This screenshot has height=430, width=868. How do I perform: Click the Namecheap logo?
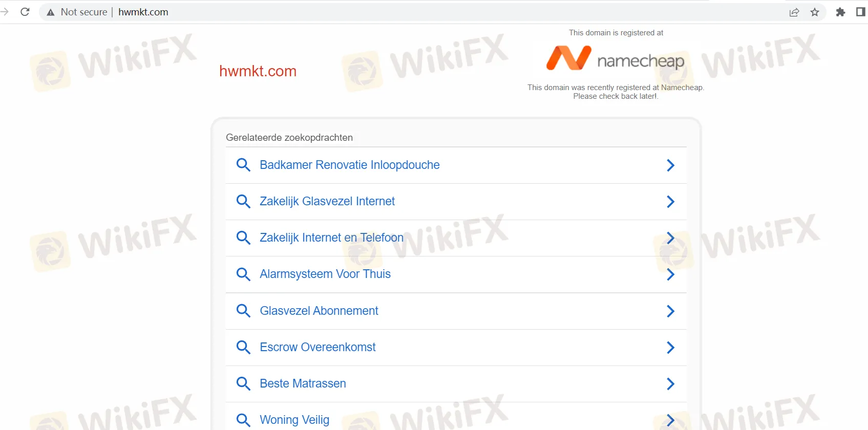tap(615, 59)
